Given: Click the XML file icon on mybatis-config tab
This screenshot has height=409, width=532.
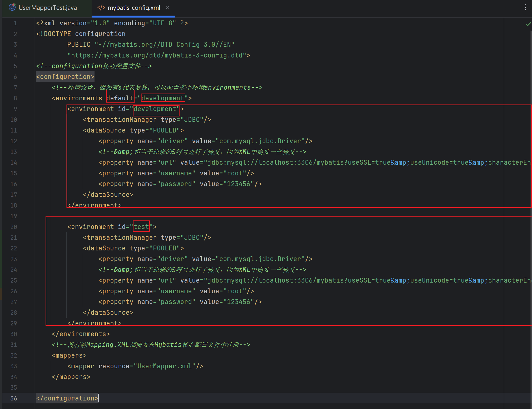Looking at the screenshot, I should tap(101, 7).
